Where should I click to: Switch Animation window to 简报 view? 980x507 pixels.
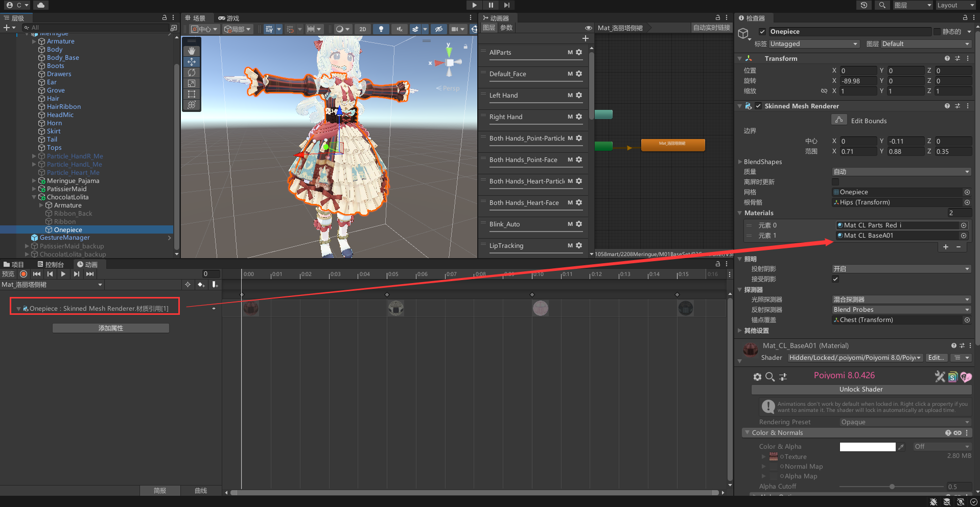[x=160, y=491]
